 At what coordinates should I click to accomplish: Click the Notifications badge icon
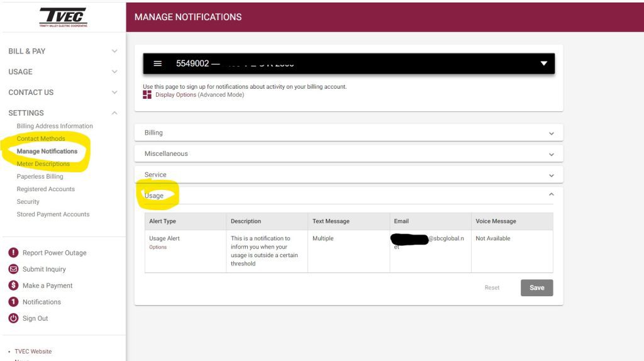pyautogui.click(x=13, y=302)
